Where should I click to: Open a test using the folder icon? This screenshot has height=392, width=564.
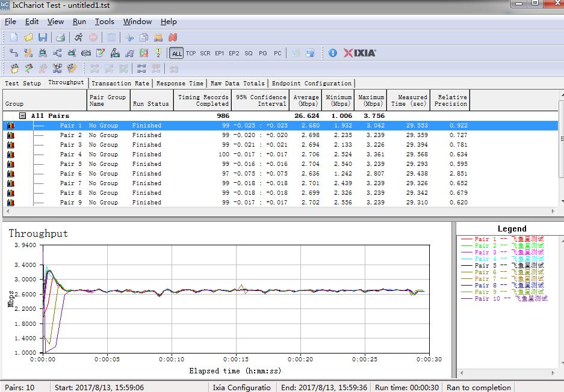tap(28, 37)
